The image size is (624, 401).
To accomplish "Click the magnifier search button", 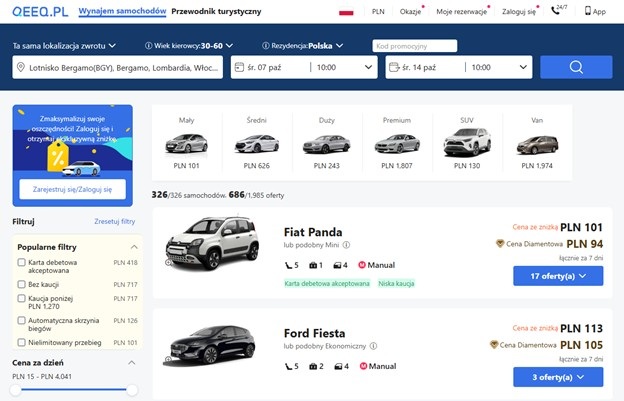I will point(576,67).
